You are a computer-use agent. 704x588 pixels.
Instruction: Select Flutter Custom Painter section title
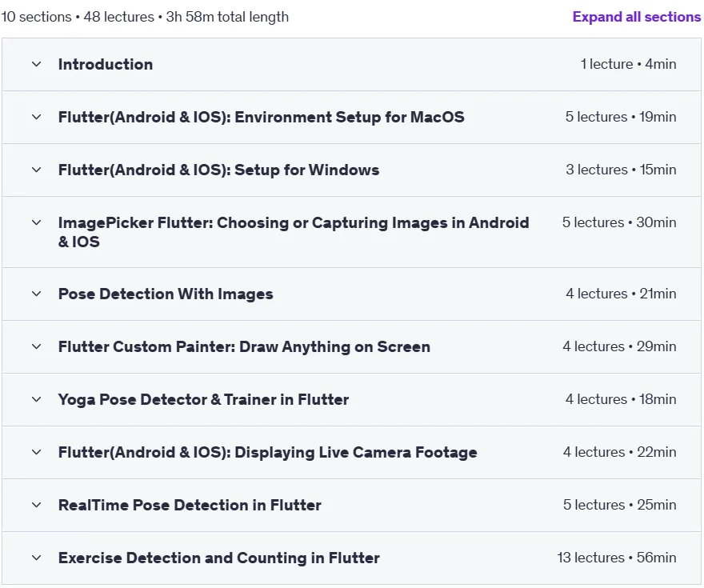[x=244, y=347]
